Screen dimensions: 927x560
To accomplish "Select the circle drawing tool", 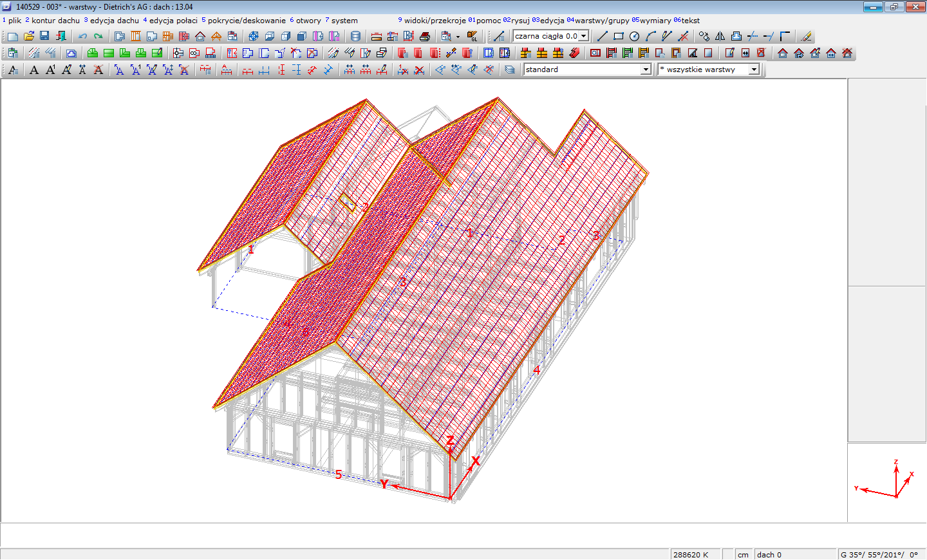I will point(634,37).
